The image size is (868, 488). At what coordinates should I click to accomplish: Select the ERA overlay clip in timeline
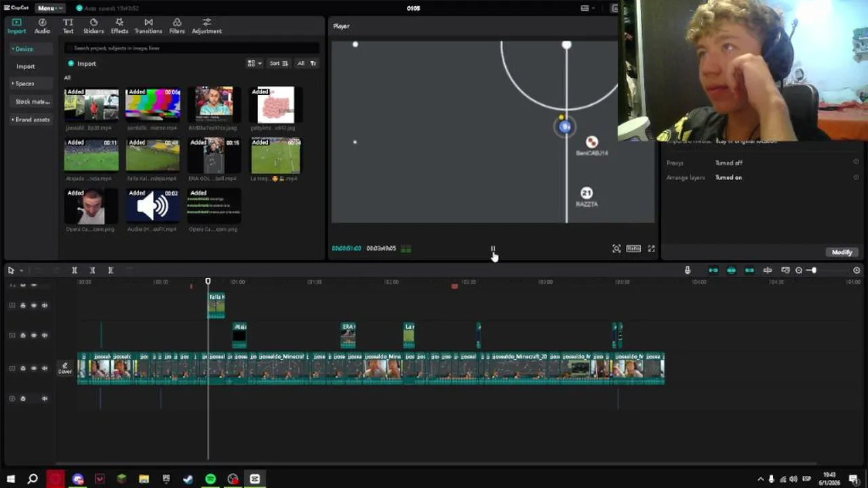349,335
